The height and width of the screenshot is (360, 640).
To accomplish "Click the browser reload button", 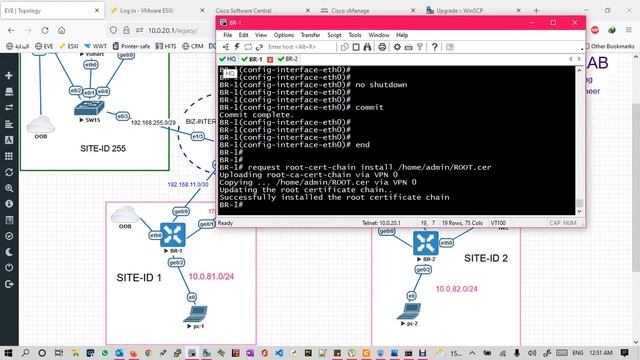I will 45,31.
